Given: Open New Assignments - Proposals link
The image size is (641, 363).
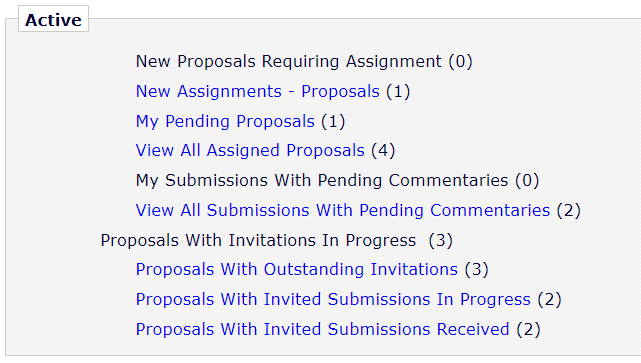Looking at the screenshot, I should point(258,92).
